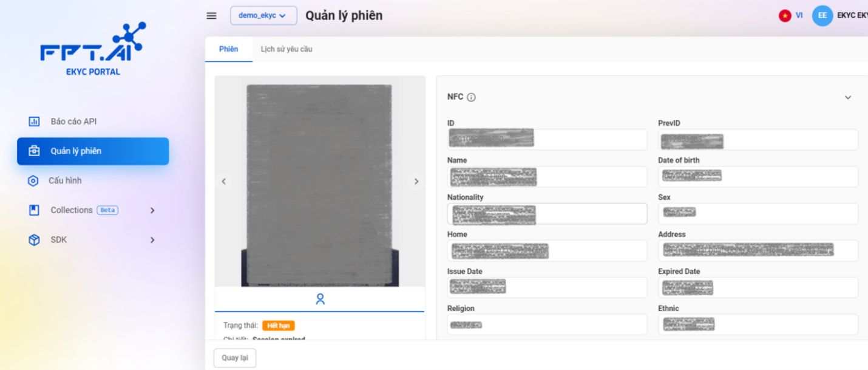Select the Phiên tab
This screenshot has width=868, height=370.
pyautogui.click(x=229, y=49)
